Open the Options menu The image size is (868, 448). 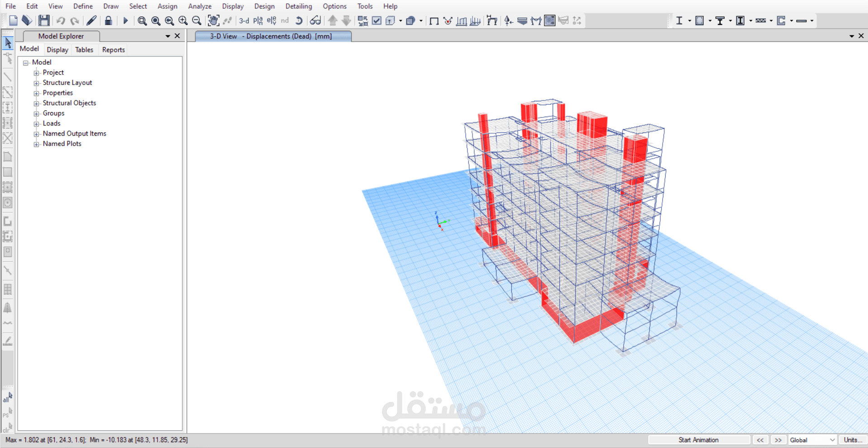pos(334,6)
